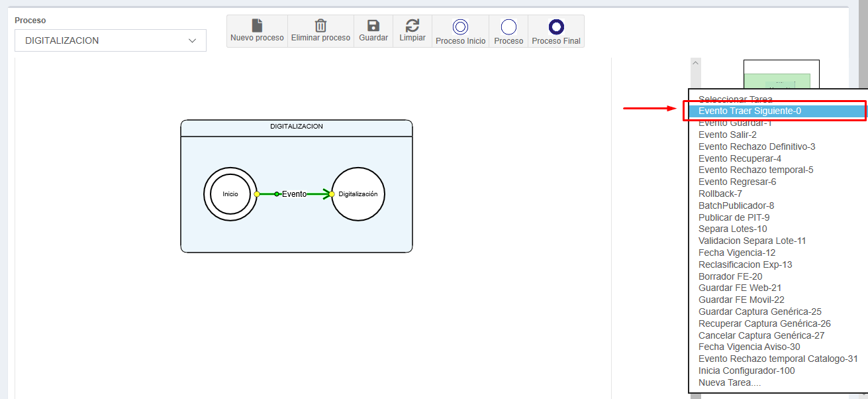
Task: Click the Limpiar refresh icon
Action: 412,26
